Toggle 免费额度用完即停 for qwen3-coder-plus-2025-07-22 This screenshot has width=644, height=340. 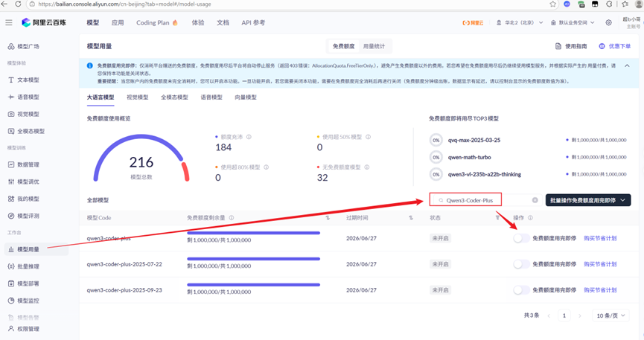pos(521,264)
